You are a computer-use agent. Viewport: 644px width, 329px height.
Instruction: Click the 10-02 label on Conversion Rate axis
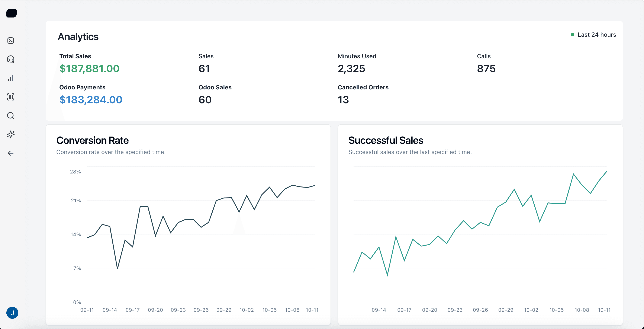[x=247, y=310]
